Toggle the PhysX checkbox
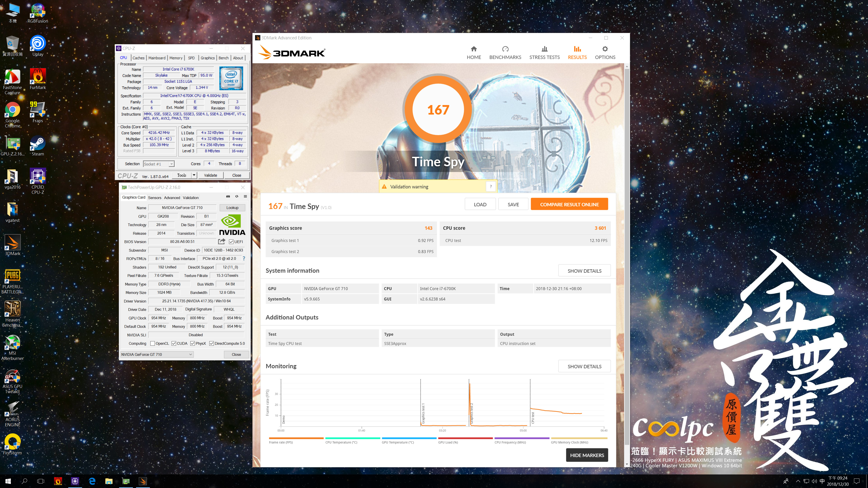868x488 pixels. [193, 343]
